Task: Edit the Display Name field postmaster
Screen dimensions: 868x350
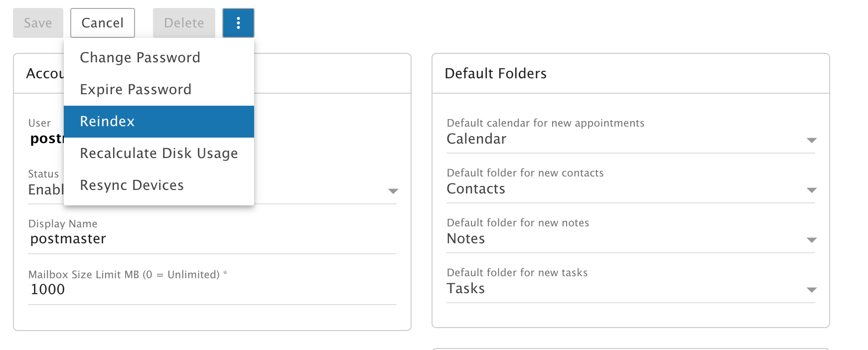Action: (x=212, y=239)
